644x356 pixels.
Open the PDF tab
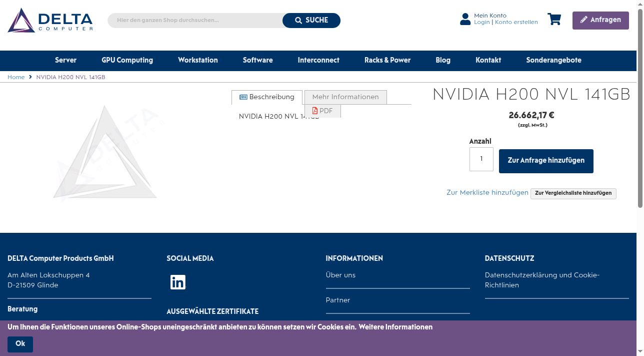[322, 111]
